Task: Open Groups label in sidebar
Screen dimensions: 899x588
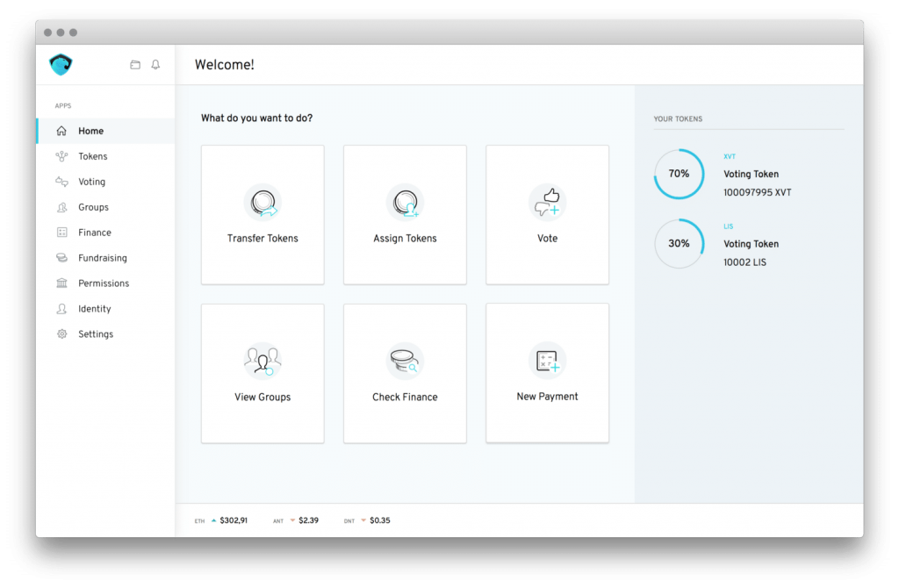Action: (x=93, y=207)
